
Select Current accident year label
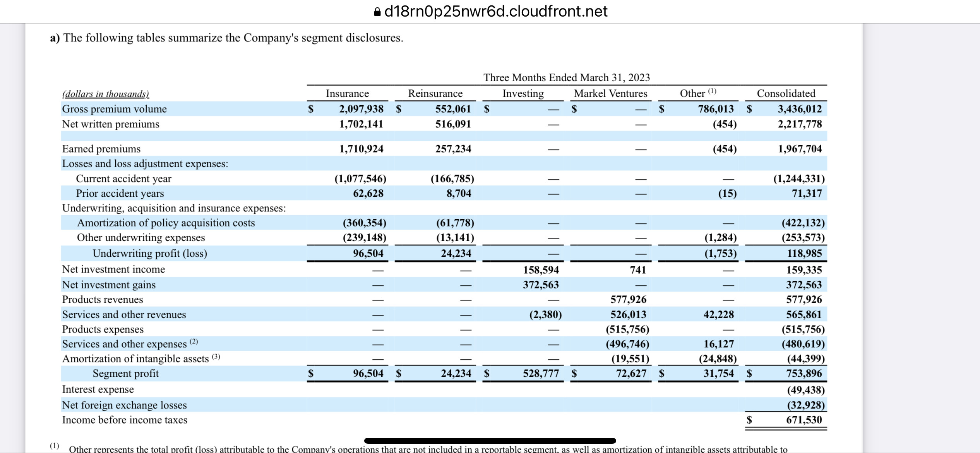click(x=123, y=178)
